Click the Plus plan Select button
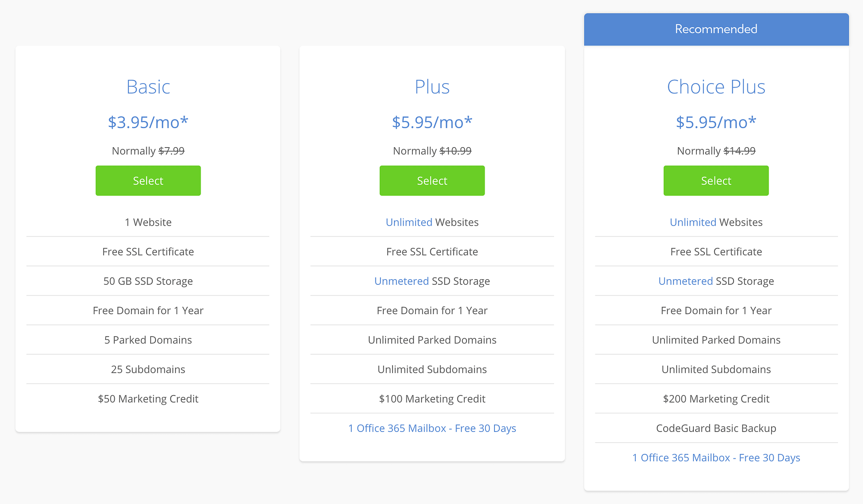The height and width of the screenshot is (504, 863). pyautogui.click(x=432, y=180)
